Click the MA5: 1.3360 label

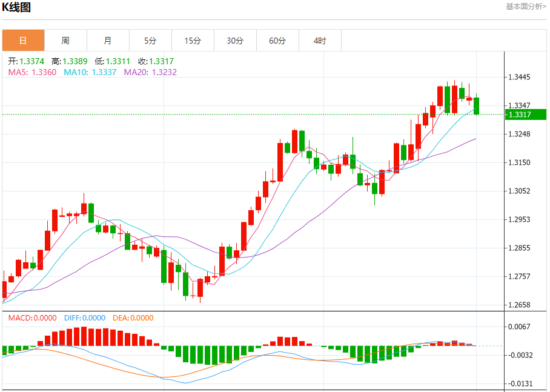[32, 72]
